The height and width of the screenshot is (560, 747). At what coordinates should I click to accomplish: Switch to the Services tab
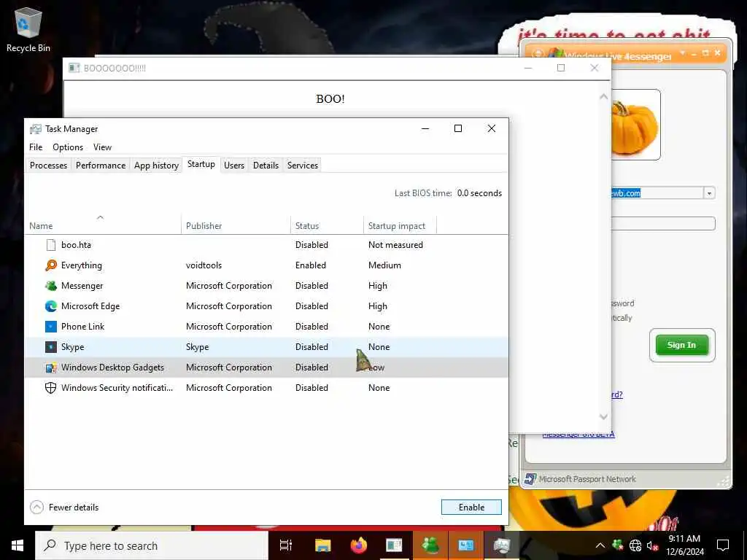(303, 166)
